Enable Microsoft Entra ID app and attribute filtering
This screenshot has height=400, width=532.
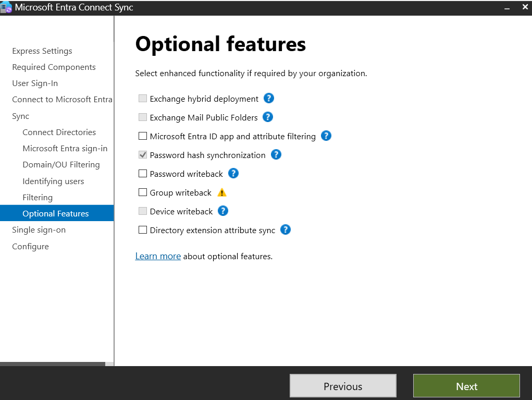coord(143,136)
